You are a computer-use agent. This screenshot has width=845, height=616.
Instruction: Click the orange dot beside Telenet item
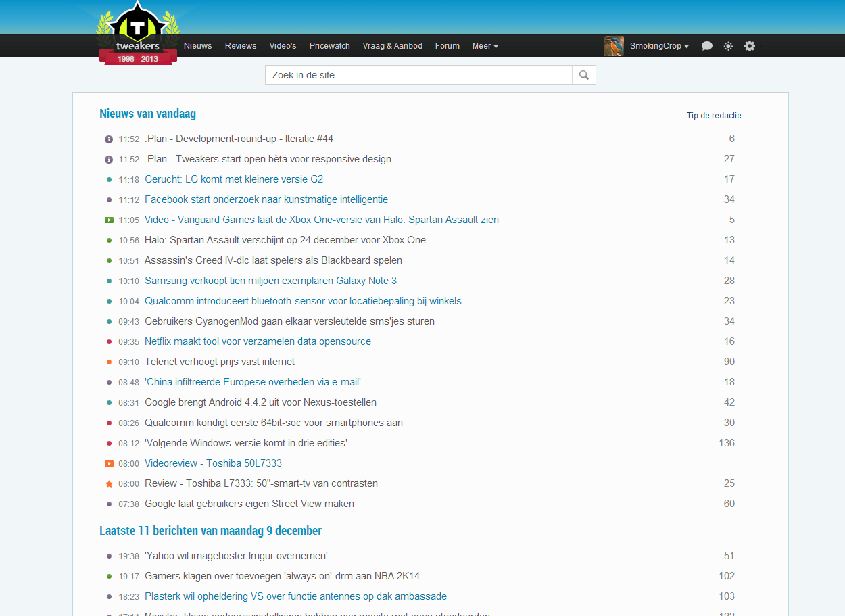tap(109, 362)
